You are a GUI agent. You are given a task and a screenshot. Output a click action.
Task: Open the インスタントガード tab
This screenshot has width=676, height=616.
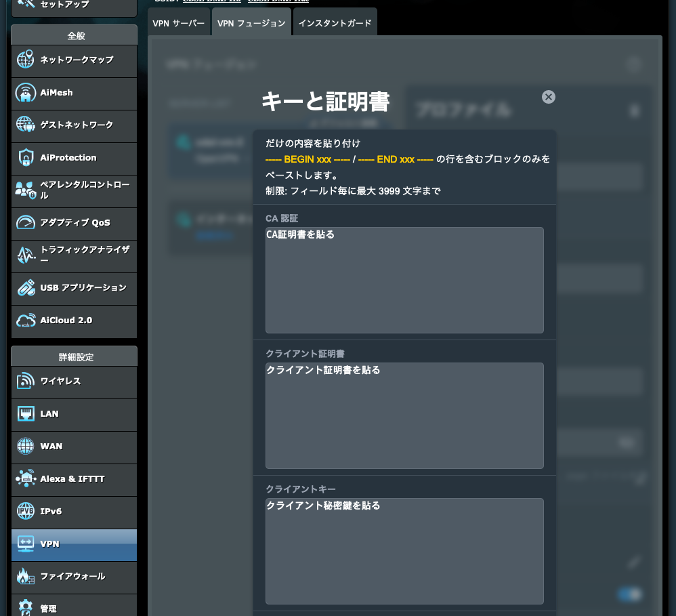[x=335, y=22]
